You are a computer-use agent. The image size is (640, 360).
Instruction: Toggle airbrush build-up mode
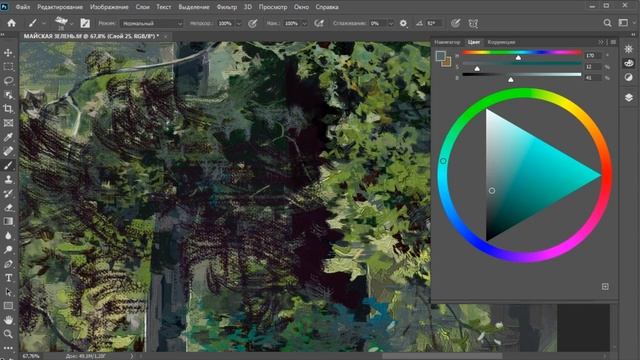[x=319, y=23]
